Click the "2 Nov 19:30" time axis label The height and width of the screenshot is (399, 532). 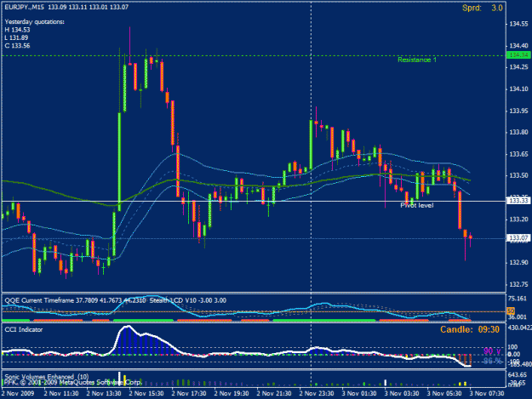232,394
